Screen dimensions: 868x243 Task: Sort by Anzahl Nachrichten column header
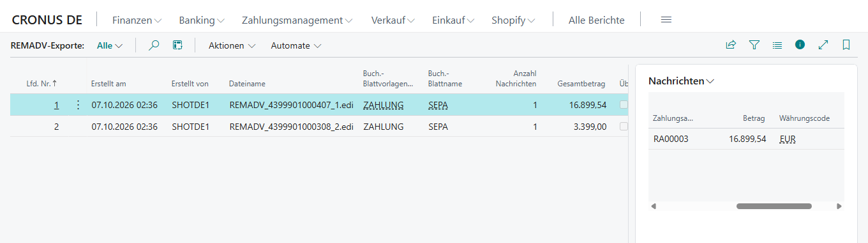[x=516, y=79]
